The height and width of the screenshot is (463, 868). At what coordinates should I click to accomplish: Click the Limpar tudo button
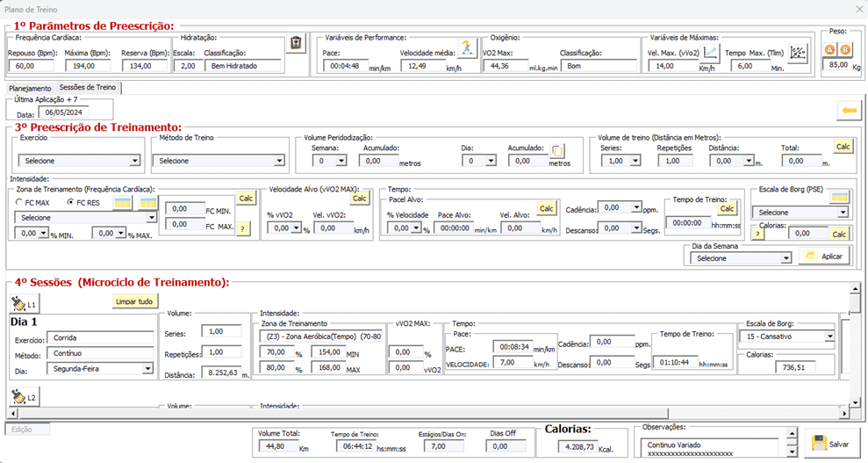134,302
